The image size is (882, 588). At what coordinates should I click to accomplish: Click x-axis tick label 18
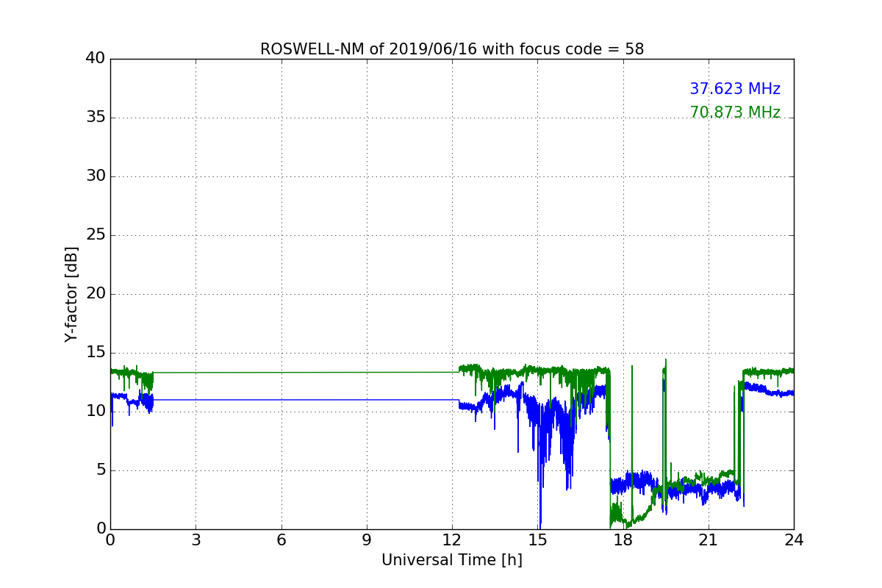(623, 540)
